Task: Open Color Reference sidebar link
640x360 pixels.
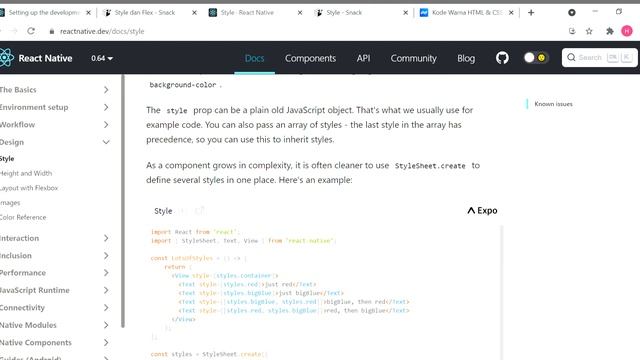Action: (23, 218)
